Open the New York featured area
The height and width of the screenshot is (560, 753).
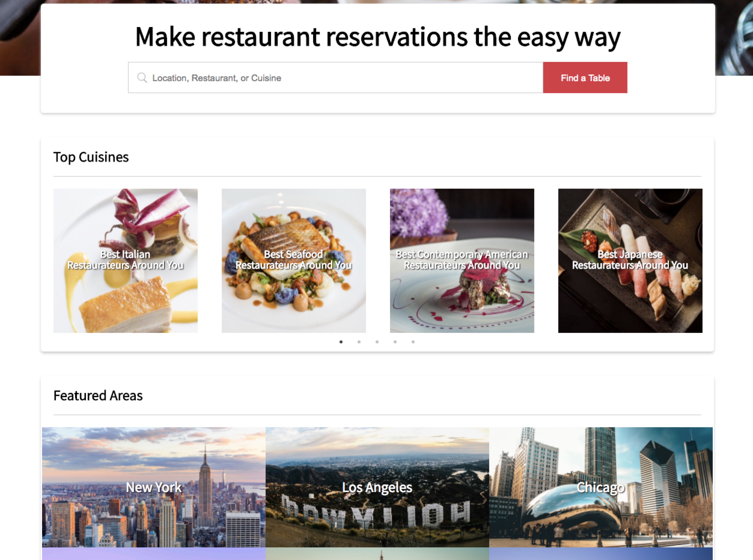[x=154, y=487]
